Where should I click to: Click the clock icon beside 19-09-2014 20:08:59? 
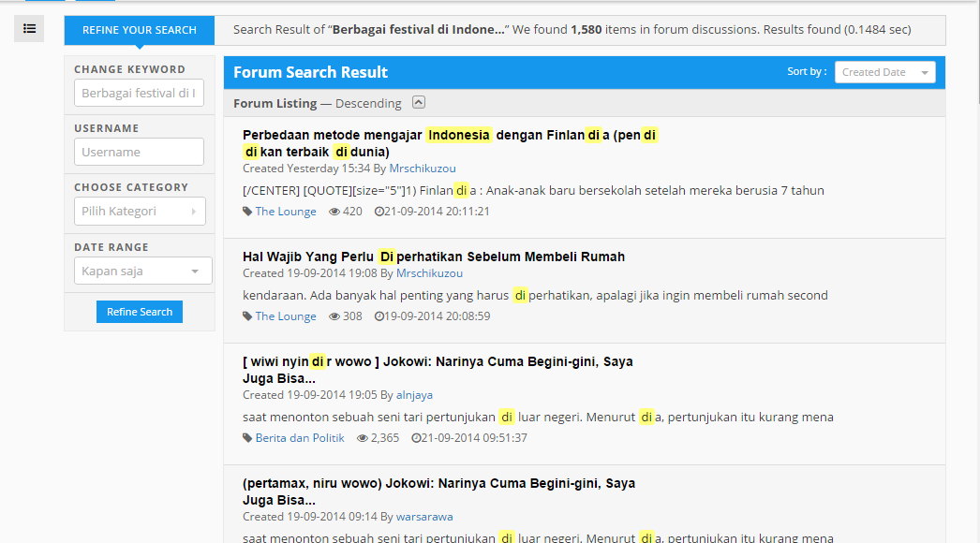coord(379,316)
